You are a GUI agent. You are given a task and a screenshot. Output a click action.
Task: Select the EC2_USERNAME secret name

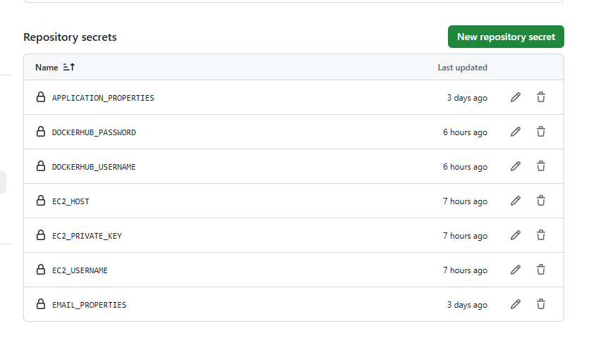[x=80, y=270]
